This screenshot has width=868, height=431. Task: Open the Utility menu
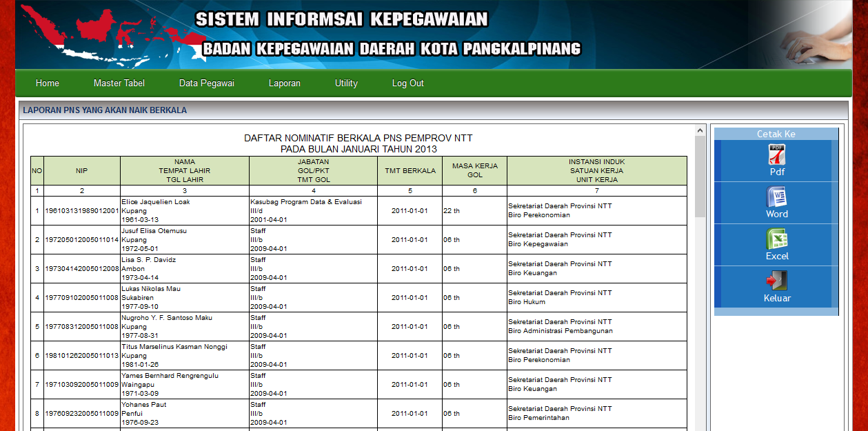pyautogui.click(x=346, y=83)
